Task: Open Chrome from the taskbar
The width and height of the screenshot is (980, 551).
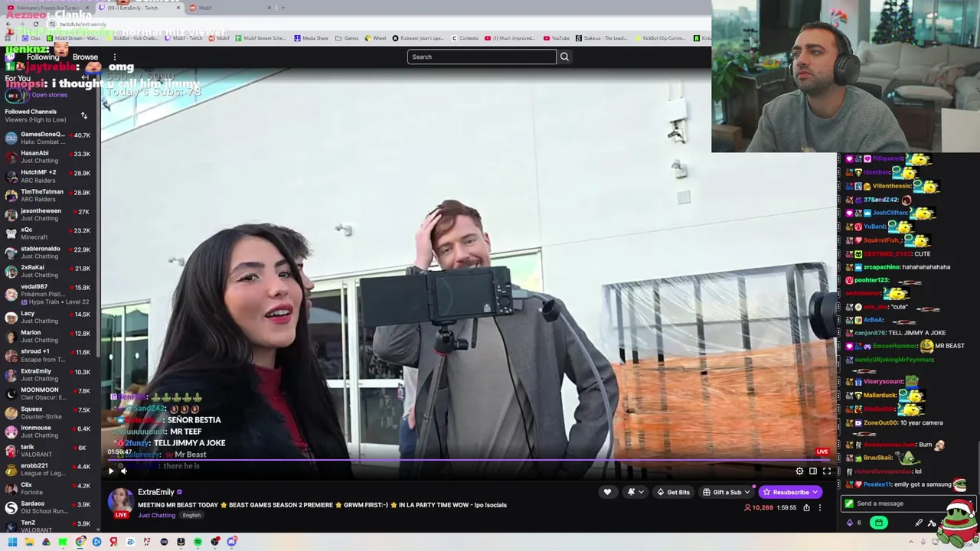Action: [80, 542]
